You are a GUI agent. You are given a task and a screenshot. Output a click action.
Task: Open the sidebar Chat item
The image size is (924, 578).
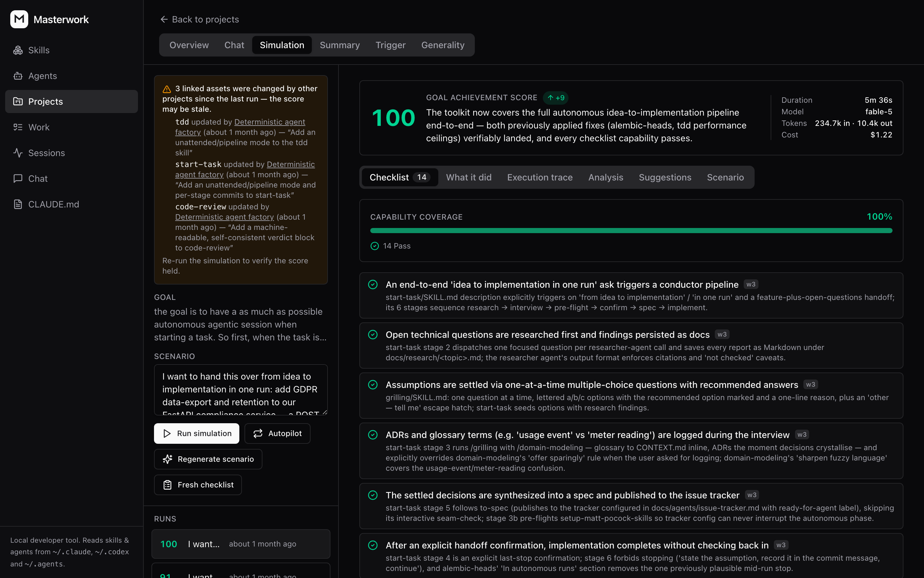tap(72, 179)
